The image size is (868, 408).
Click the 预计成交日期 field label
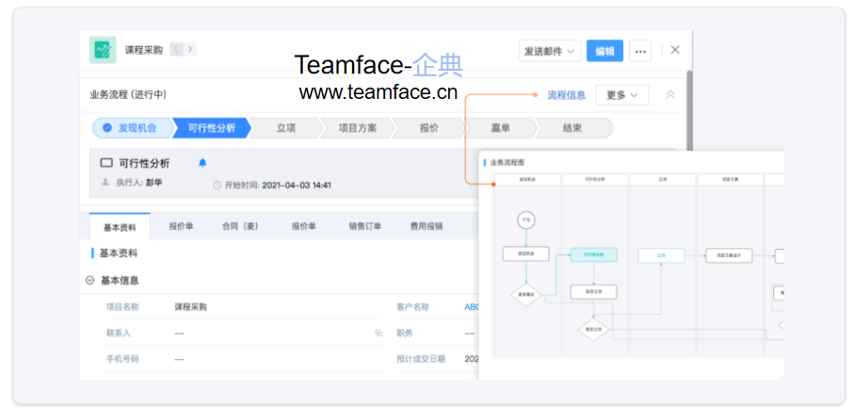point(421,359)
